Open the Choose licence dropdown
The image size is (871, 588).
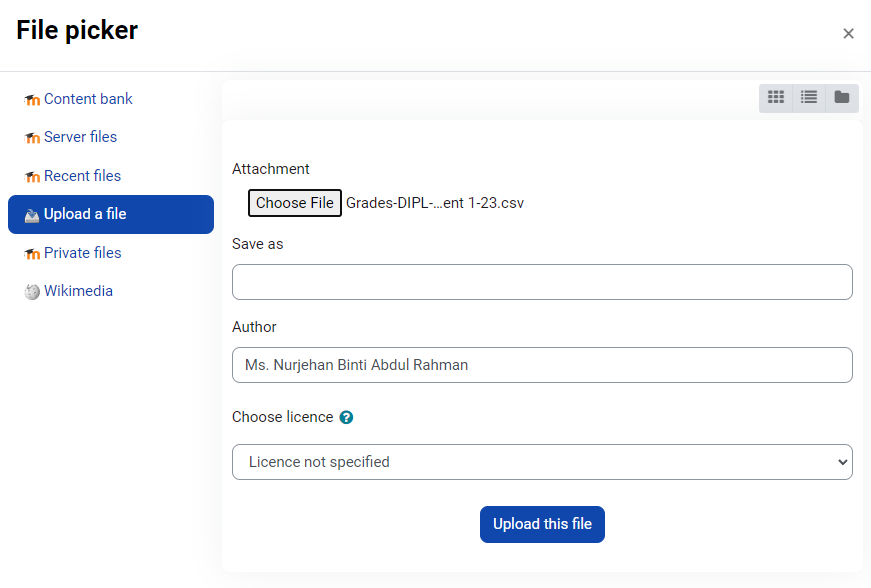click(x=542, y=462)
